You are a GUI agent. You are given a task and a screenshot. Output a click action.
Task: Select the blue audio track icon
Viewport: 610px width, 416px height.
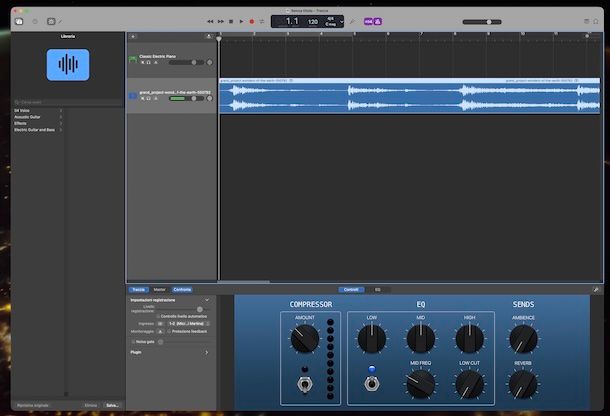(x=133, y=95)
